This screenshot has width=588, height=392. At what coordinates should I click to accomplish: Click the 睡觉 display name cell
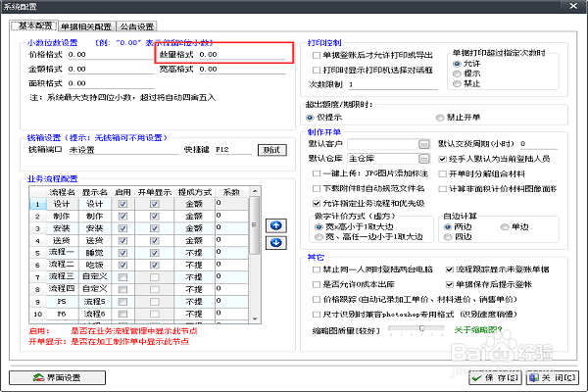point(94,253)
